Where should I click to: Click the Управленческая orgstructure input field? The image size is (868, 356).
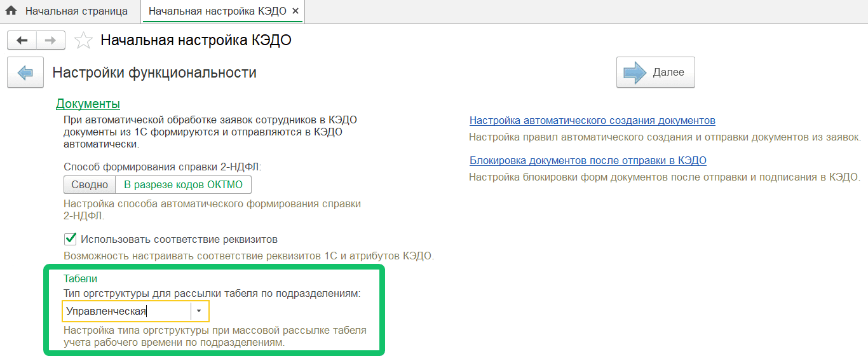(x=127, y=311)
